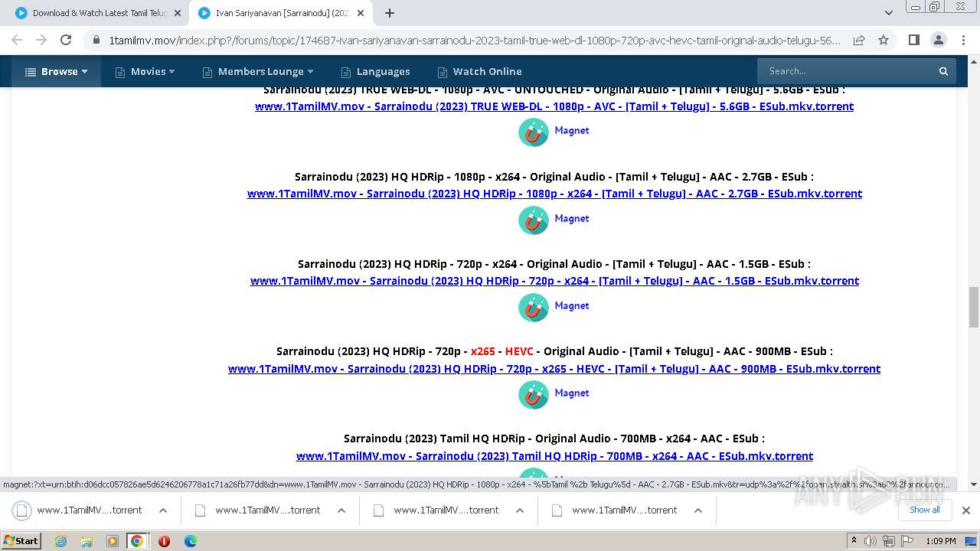Click magnet icon under 1080p 2.7GB torrent
This screenshot has height=551, width=980.
point(534,220)
